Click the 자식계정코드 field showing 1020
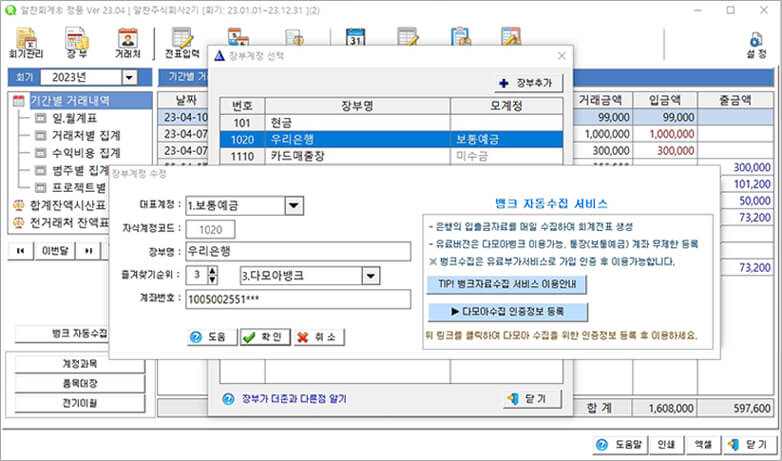782x461 pixels. (210, 230)
